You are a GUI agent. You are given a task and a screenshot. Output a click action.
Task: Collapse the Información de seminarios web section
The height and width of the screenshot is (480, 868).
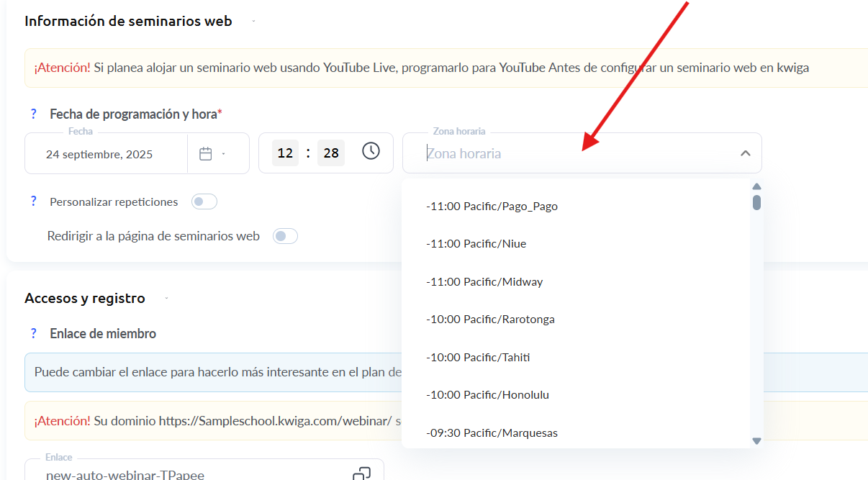coord(254,22)
